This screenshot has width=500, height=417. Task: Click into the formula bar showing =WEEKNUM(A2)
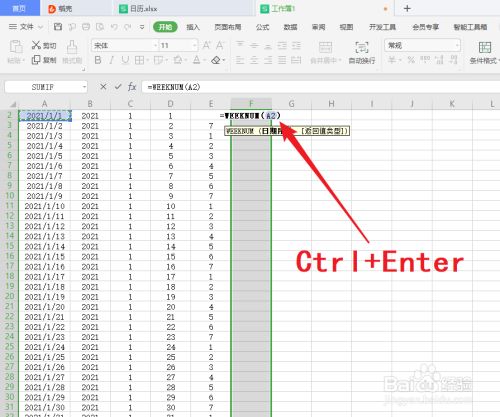[320, 87]
